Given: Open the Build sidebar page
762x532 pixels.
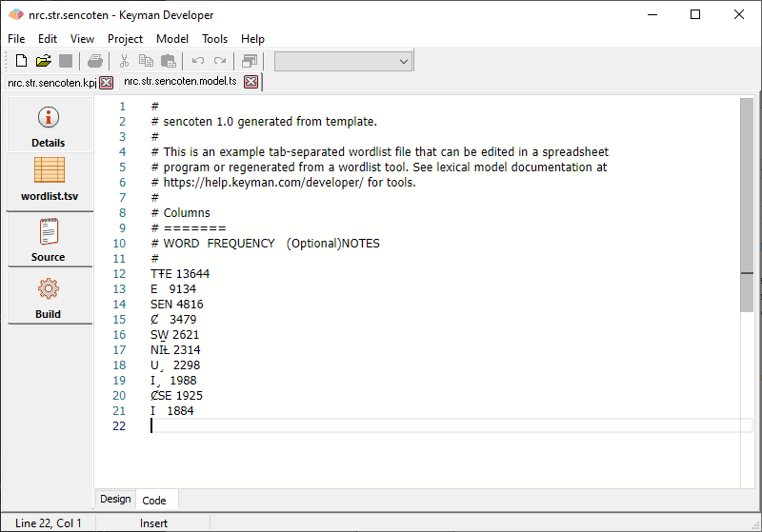Looking at the screenshot, I should pos(49,297).
